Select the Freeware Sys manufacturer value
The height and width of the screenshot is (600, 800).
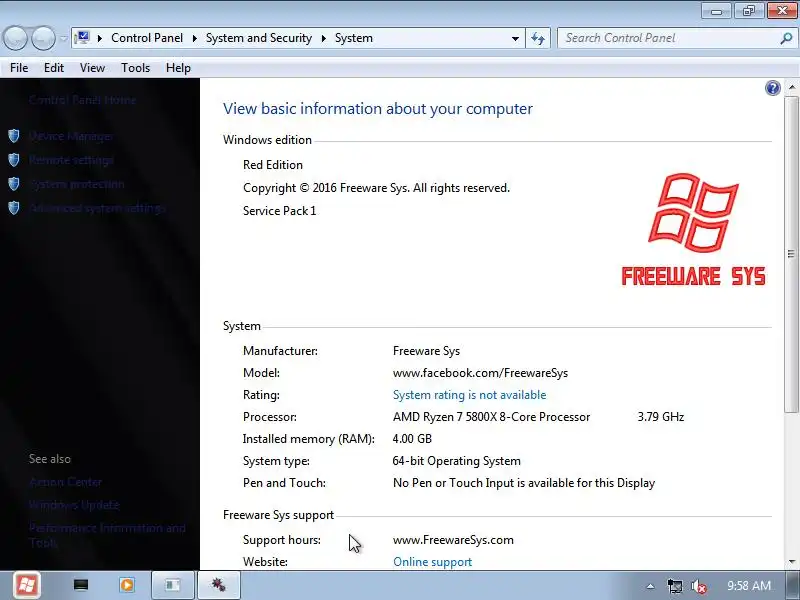pyautogui.click(x=426, y=351)
